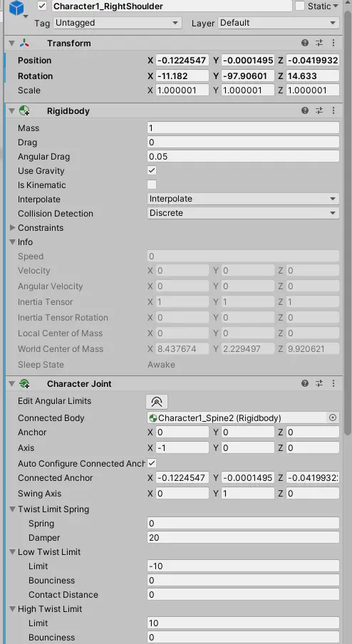
Task: Open Transform component help reference
Action: tap(305, 43)
